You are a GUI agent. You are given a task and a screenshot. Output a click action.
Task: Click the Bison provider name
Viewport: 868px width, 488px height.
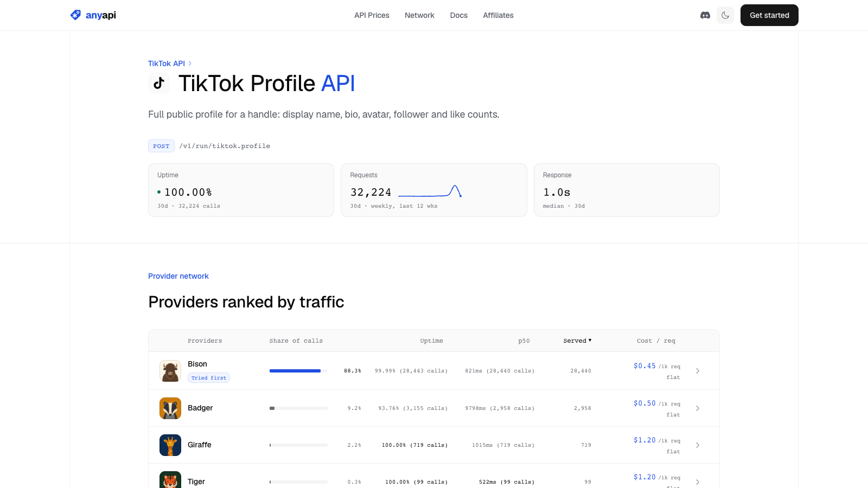tap(197, 364)
